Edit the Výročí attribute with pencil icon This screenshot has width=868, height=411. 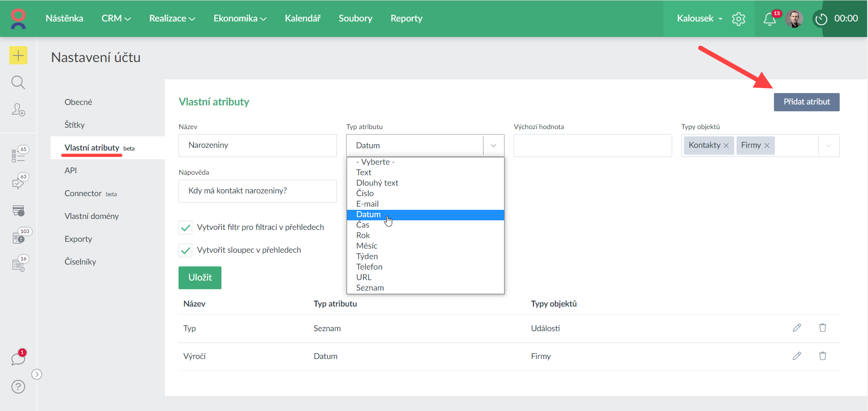(797, 356)
